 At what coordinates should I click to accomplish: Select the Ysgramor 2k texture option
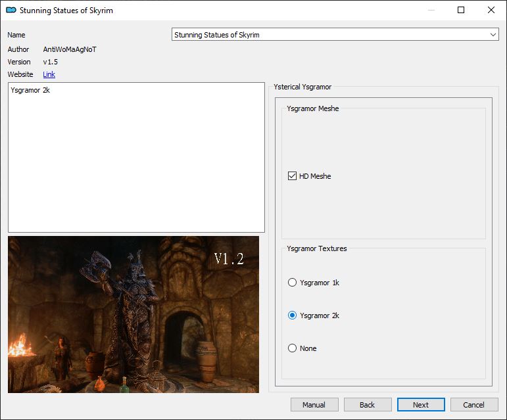click(x=292, y=315)
